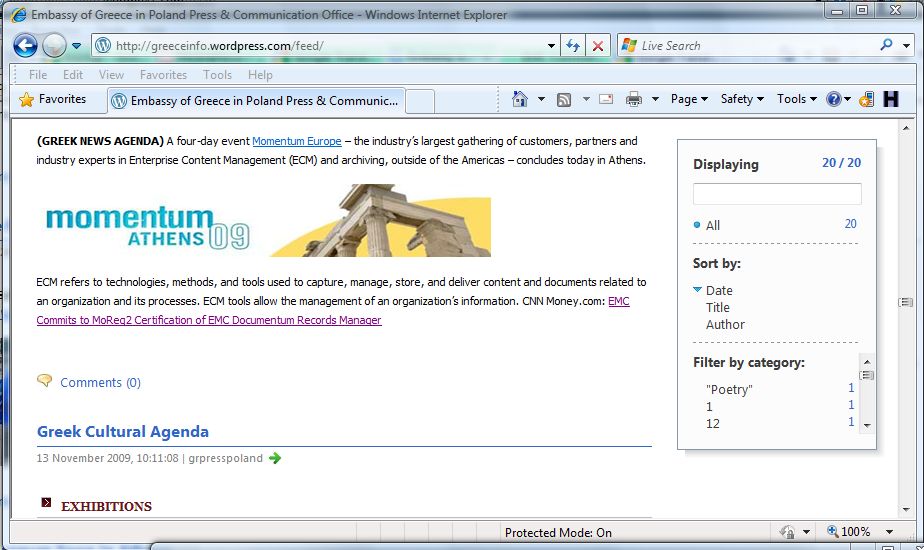The width and height of the screenshot is (924, 550).
Task: Click the Back navigation button
Action: tap(26, 46)
